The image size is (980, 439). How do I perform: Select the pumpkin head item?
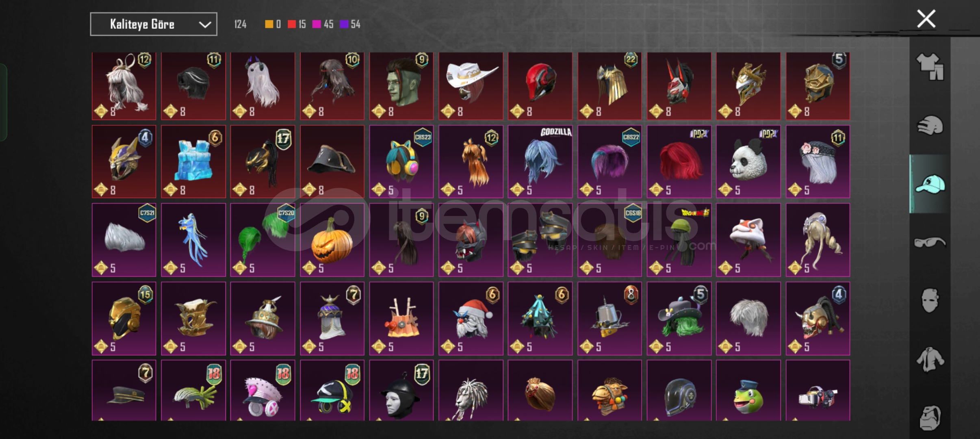[x=332, y=240]
